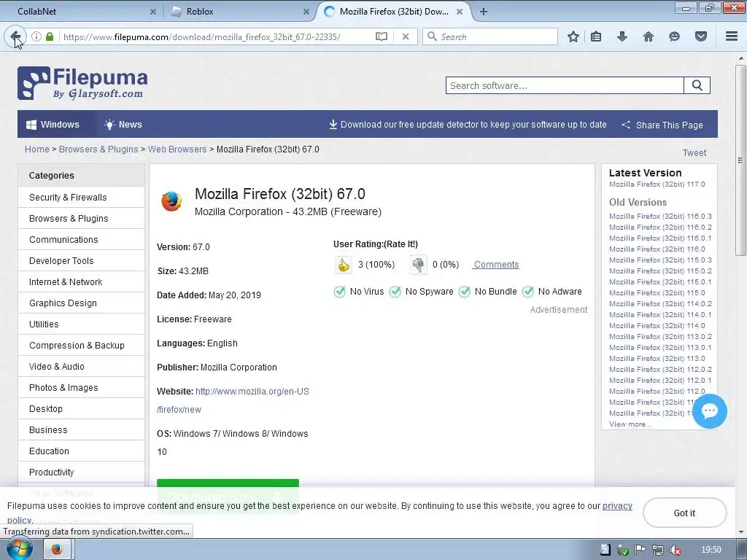Switch to the CollabNet tab
This screenshot has height=560, width=747.
82,12
